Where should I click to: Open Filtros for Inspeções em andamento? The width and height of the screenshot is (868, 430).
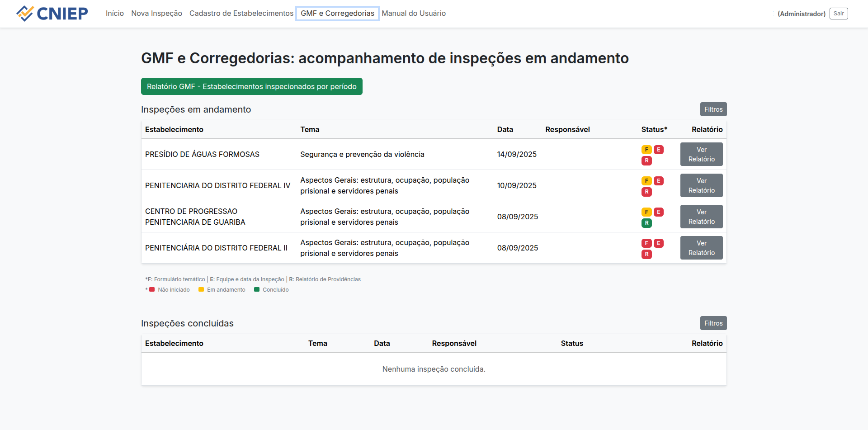coord(713,109)
